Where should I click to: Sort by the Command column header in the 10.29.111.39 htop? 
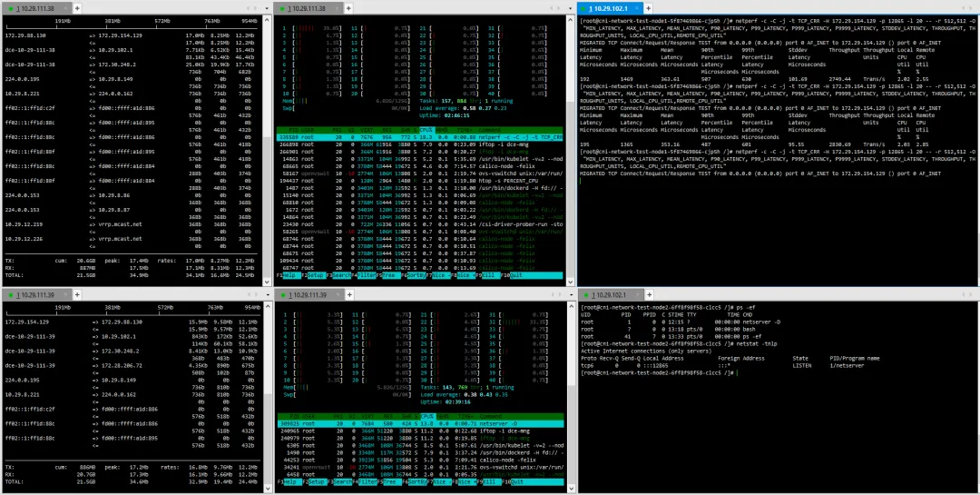click(493, 417)
